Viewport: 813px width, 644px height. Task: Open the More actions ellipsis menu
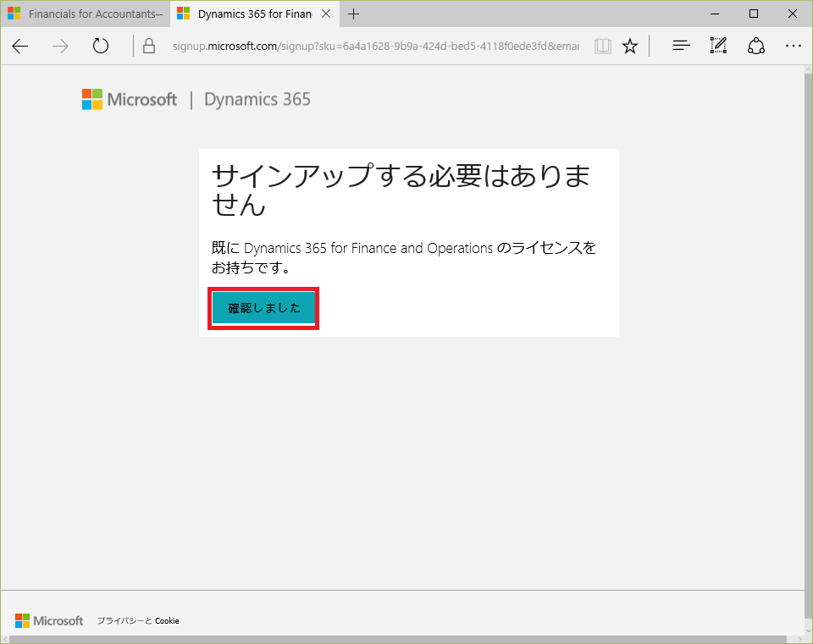(794, 46)
